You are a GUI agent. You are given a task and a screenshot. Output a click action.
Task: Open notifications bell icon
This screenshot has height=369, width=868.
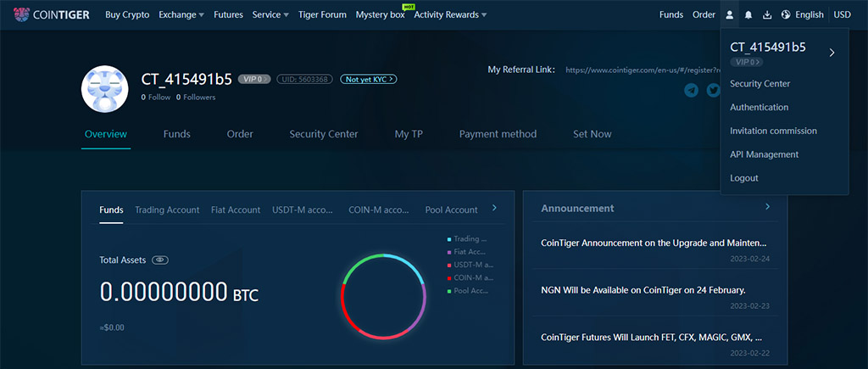[748, 15]
